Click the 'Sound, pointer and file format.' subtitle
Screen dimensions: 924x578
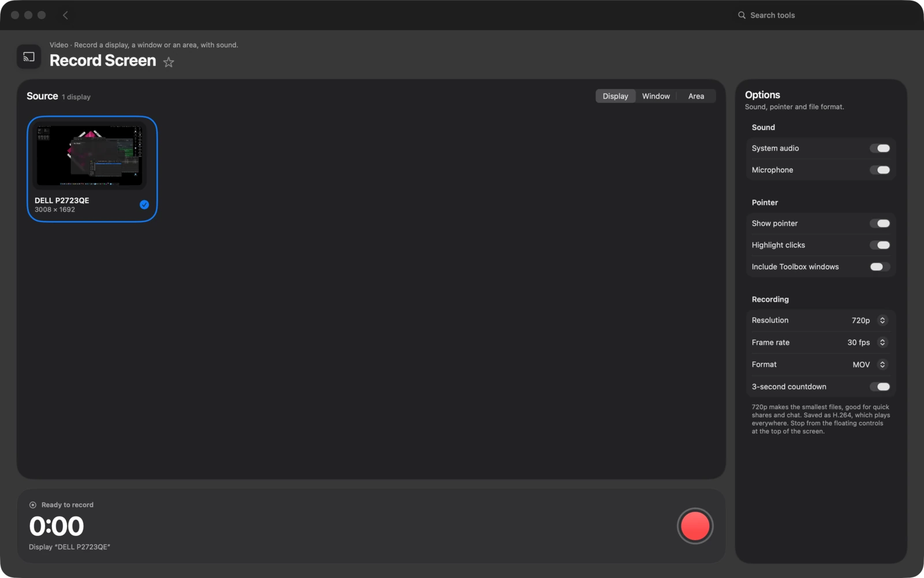[794, 107]
